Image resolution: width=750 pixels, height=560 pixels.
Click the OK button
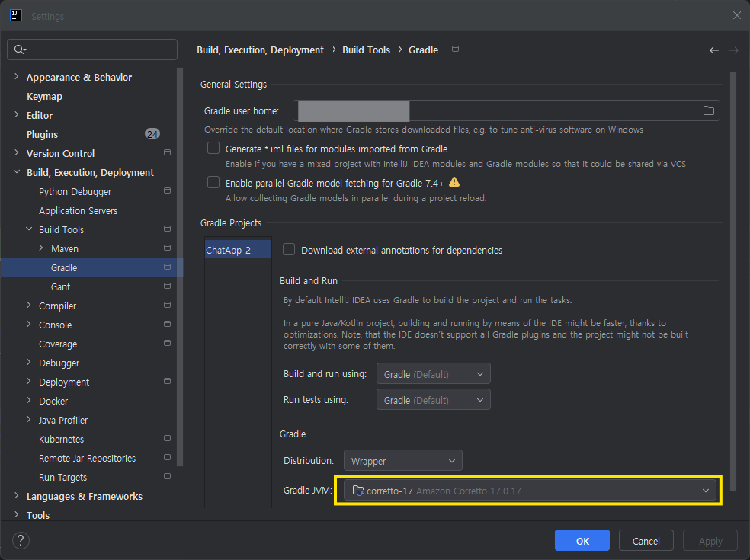[582, 540]
